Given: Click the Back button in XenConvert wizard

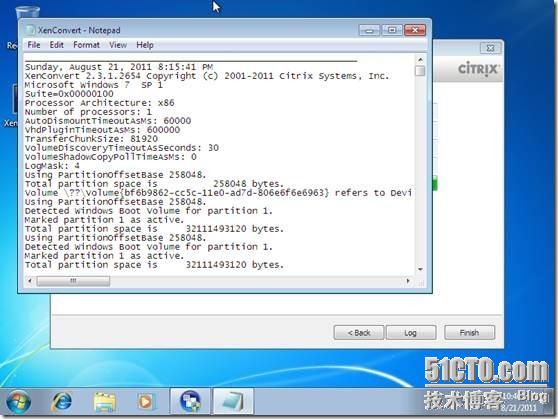Looking at the screenshot, I should [359, 332].
